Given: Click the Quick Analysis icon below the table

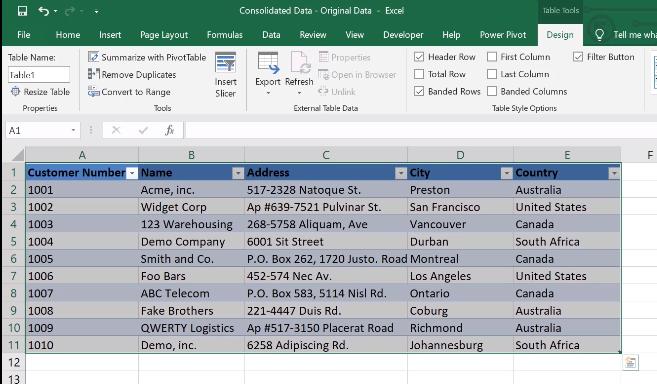Looking at the screenshot, I should pyautogui.click(x=630, y=362).
